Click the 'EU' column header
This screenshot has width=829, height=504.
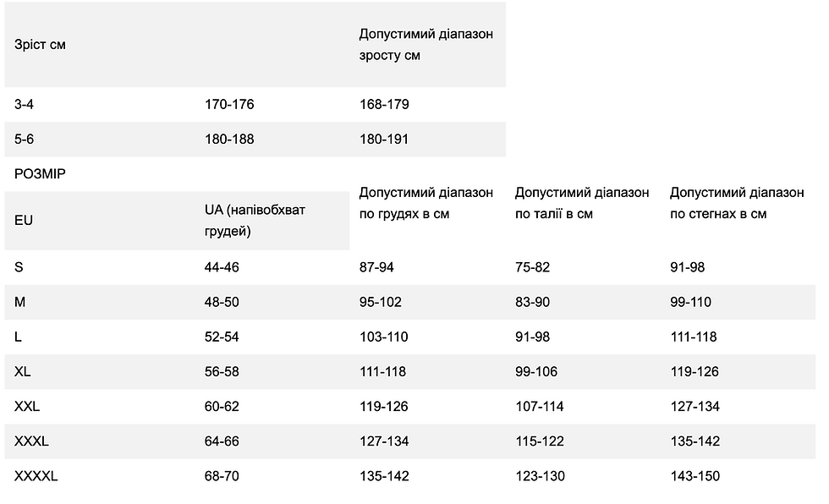point(24,220)
